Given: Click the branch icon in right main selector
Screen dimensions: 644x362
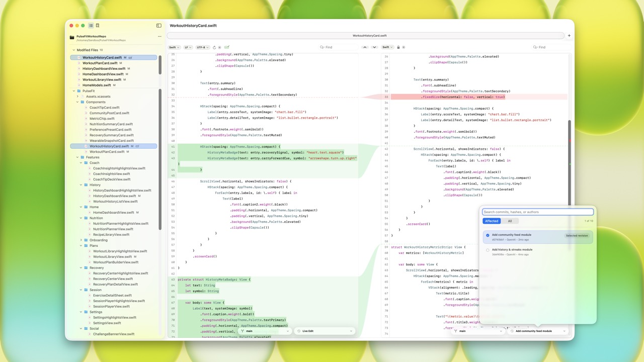Looking at the screenshot, I should tap(456, 331).
